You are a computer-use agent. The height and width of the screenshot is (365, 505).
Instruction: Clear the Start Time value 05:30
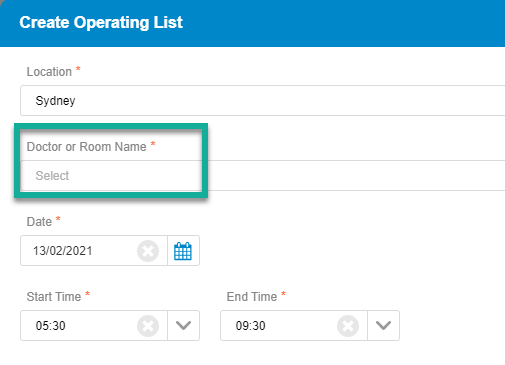pyautogui.click(x=148, y=326)
